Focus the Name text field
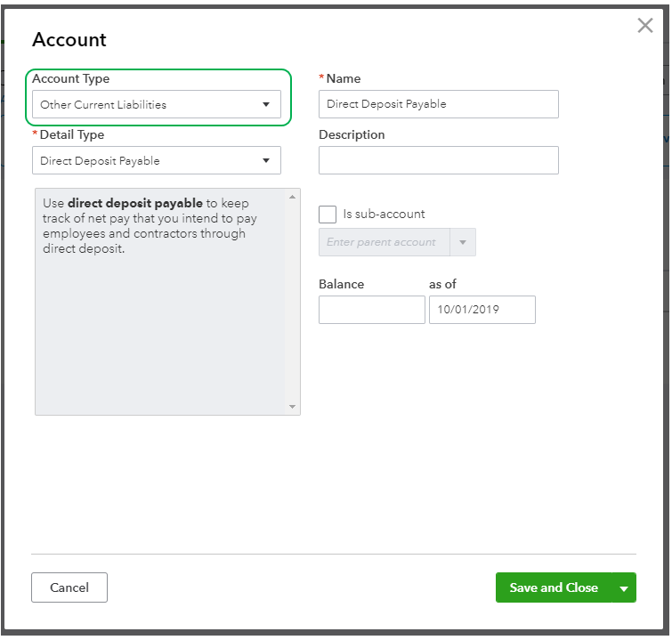This screenshot has width=672, height=640. [438, 104]
